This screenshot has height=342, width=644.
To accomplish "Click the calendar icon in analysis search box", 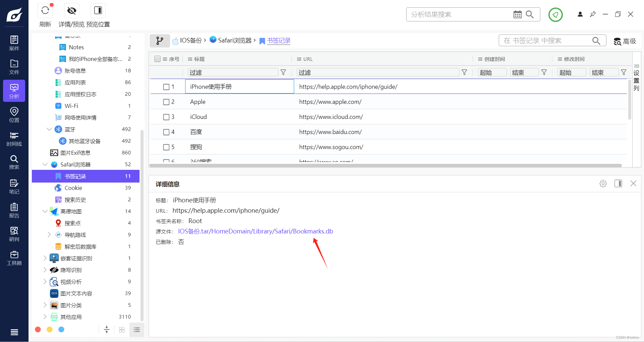I will (518, 14).
